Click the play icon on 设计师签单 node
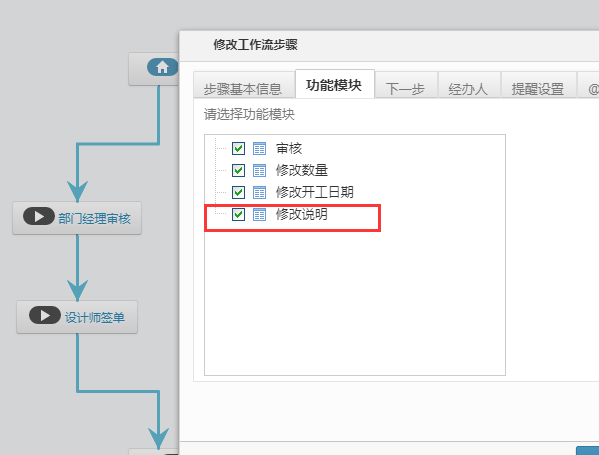Viewport: 599px width, 455px height. click(45, 315)
